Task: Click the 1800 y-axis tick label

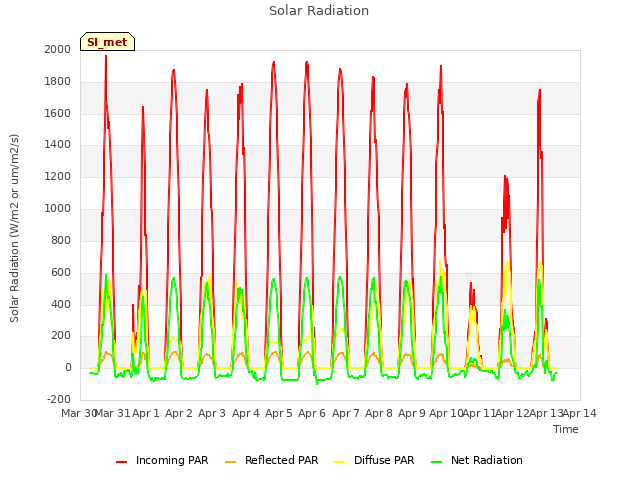Action: (x=58, y=81)
